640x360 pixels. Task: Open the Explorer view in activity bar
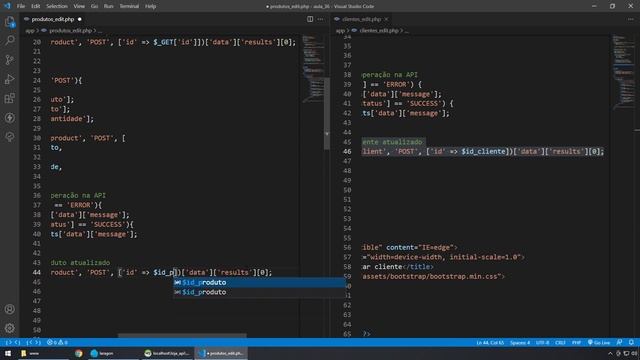coord(10,22)
